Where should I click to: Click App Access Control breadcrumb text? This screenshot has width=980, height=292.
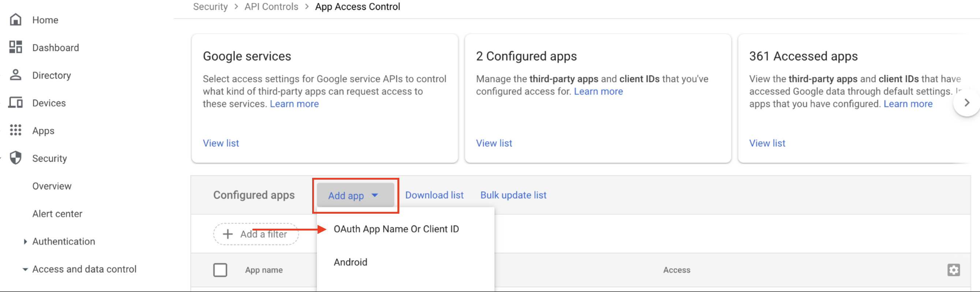pyautogui.click(x=358, y=7)
